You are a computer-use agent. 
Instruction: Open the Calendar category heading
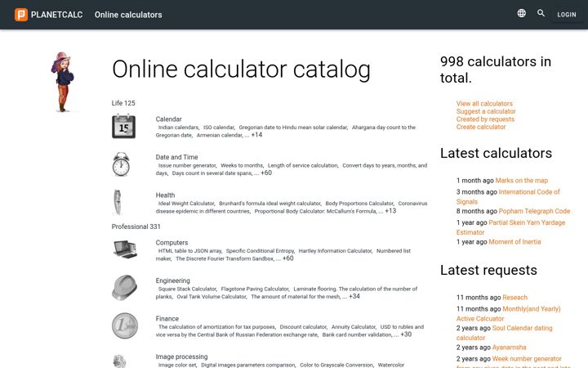(168, 119)
